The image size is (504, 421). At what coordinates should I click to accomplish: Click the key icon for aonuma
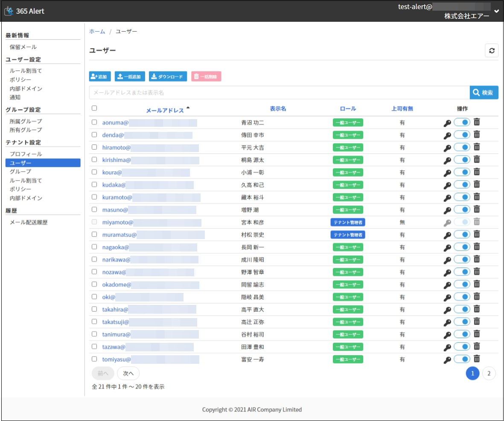447,123
